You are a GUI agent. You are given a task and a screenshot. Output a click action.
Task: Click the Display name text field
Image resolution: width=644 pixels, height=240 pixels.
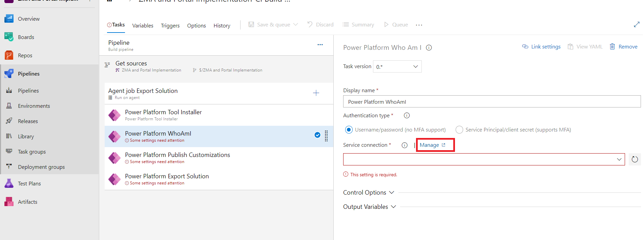492,102
